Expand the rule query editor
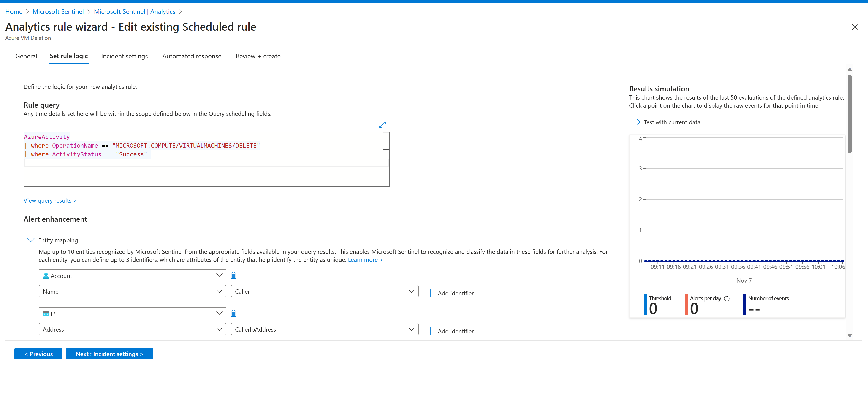Viewport: 868px width, 397px height. (x=382, y=124)
